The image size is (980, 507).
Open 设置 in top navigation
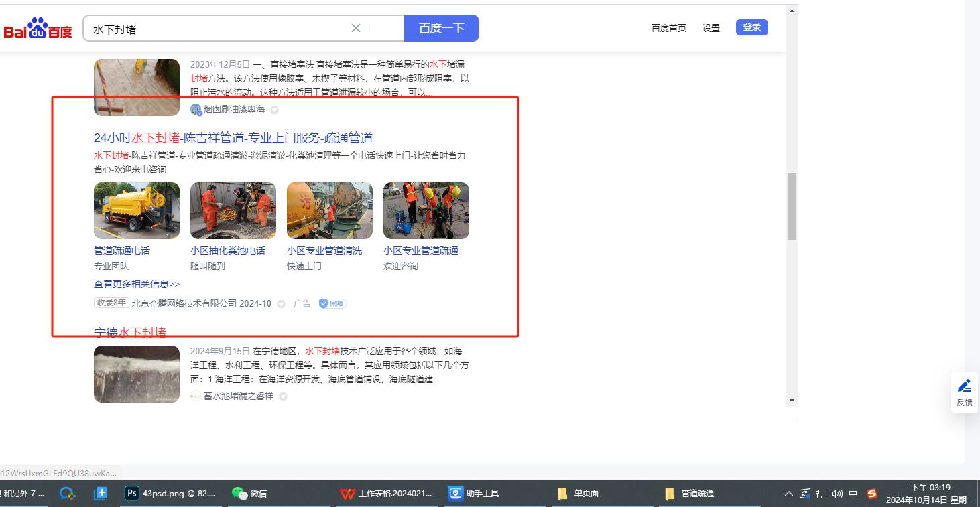coord(711,28)
